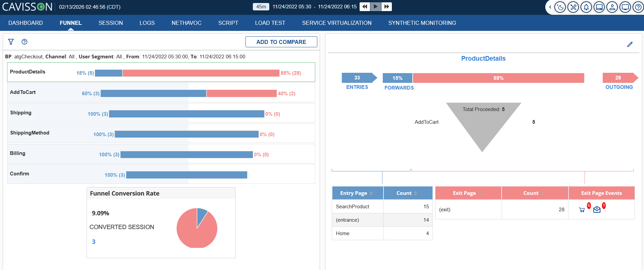Open the user profile icon
This screenshot has height=270, width=644.
pos(612,7)
